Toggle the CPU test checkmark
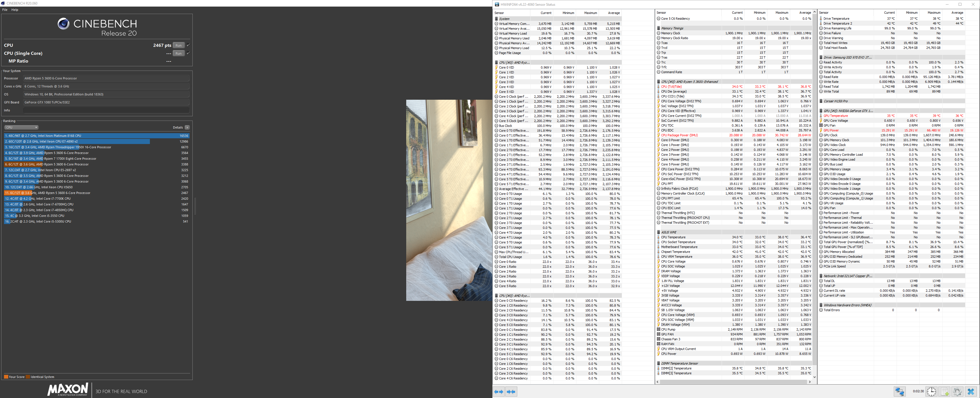Screen dimensions: 980x398 click(188, 45)
